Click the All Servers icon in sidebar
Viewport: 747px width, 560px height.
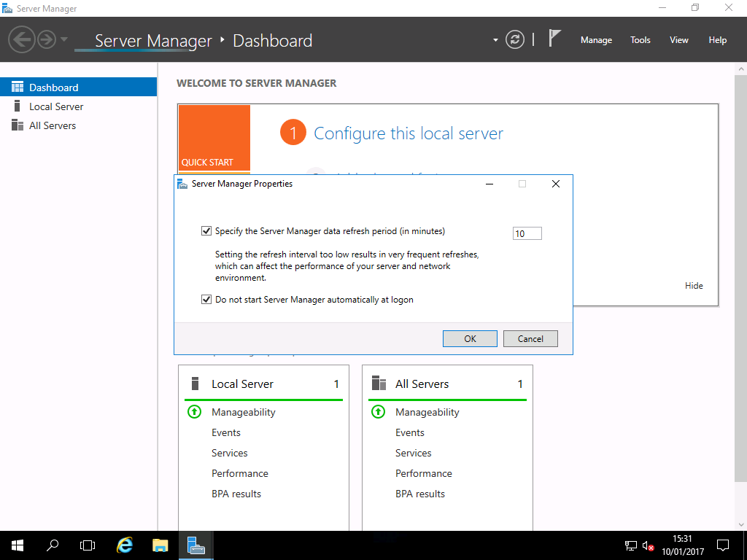pyautogui.click(x=18, y=125)
